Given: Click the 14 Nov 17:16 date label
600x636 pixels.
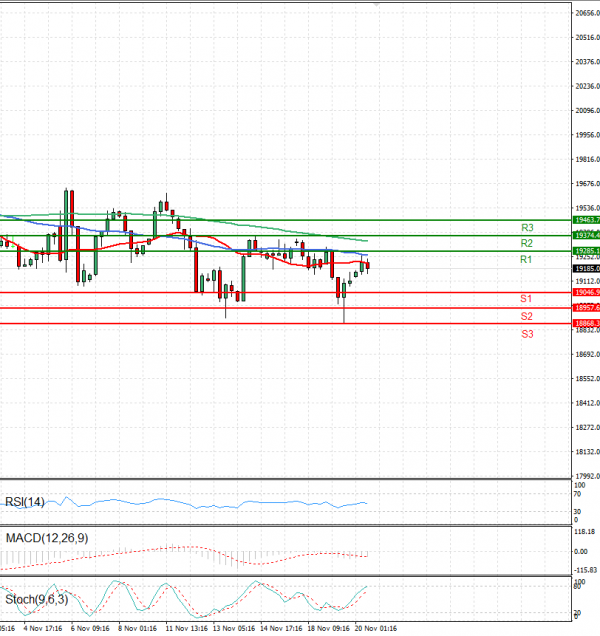Looking at the screenshot, I should pos(281,628).
